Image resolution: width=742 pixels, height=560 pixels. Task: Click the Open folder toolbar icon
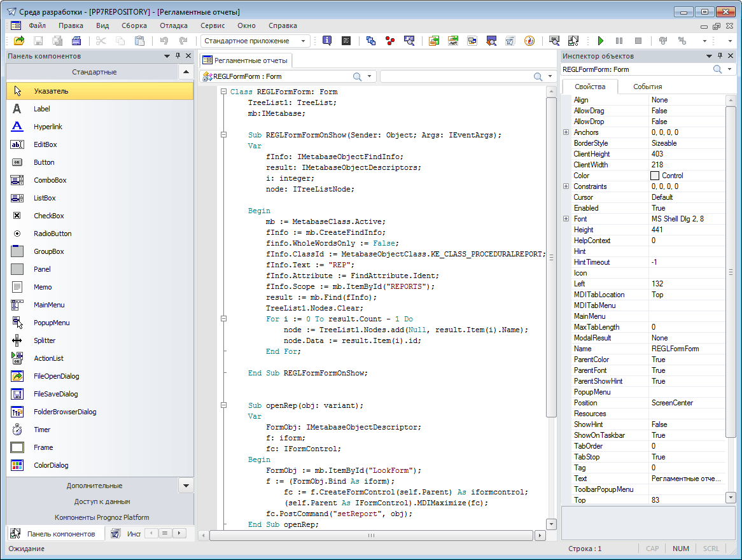pyautogui.click(x=19, y=41)
